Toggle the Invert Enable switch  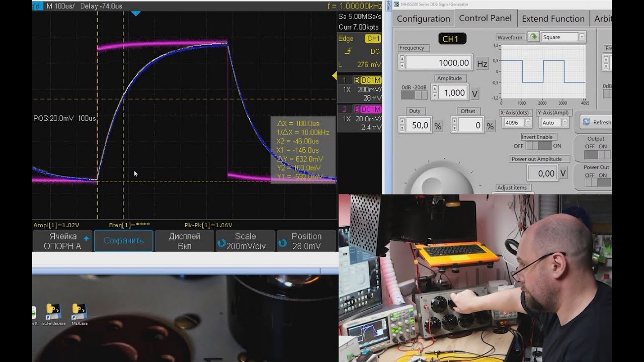(538, 146)
